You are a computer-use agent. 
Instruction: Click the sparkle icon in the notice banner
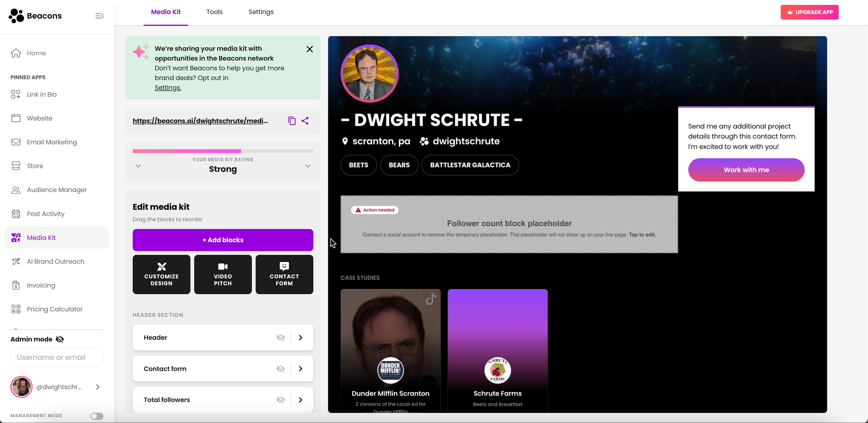141,52
